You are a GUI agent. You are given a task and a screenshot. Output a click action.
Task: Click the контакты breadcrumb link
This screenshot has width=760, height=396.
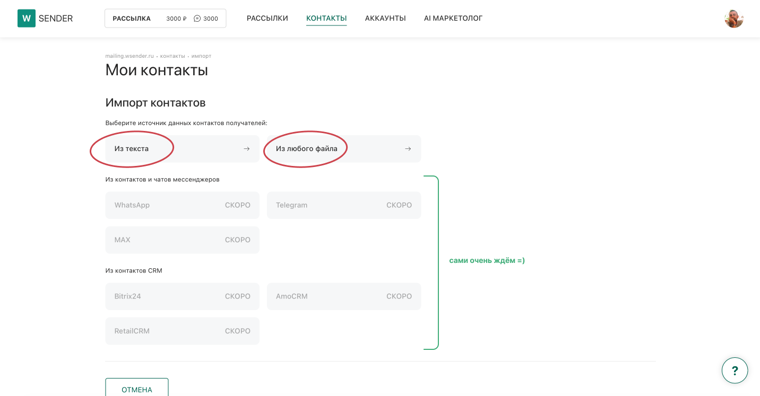[x=173, y=56]
